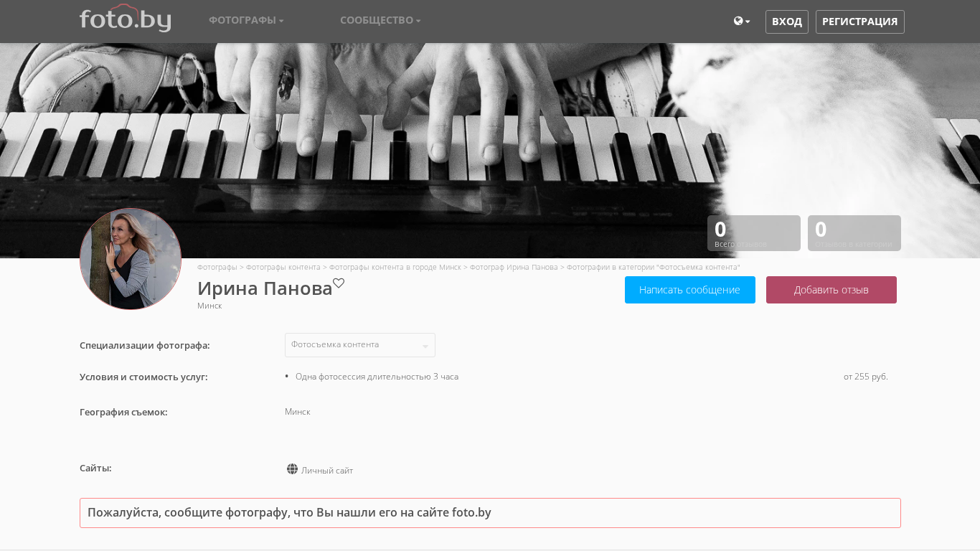Open the globe language selector
This screenshot has width=980, height=551.
(x=742, y=22)
